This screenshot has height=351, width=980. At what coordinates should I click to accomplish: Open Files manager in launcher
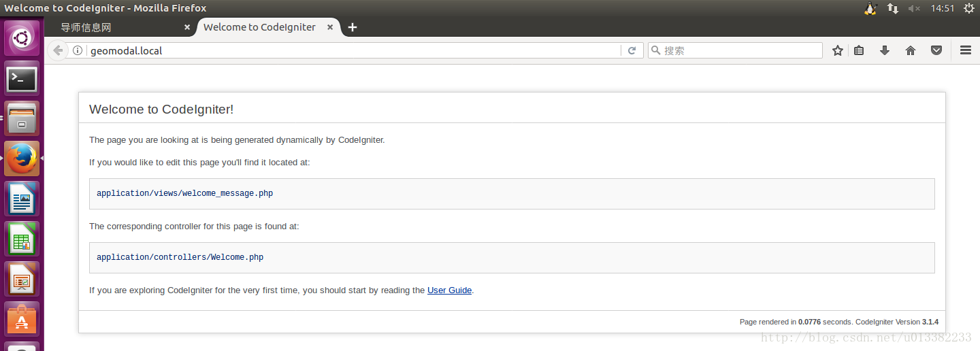tap(22, 119)
